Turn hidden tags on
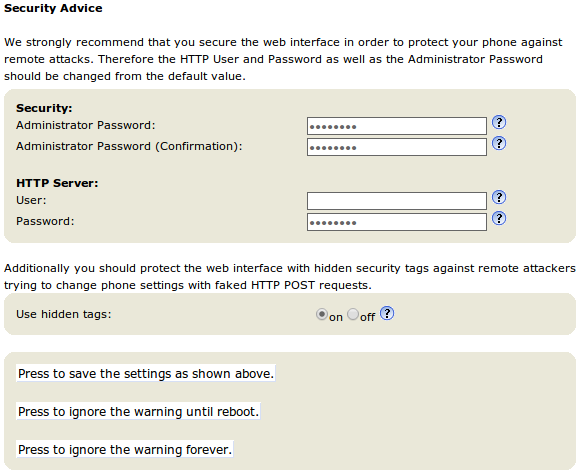580x476 pixels. [x=322, y=314]
